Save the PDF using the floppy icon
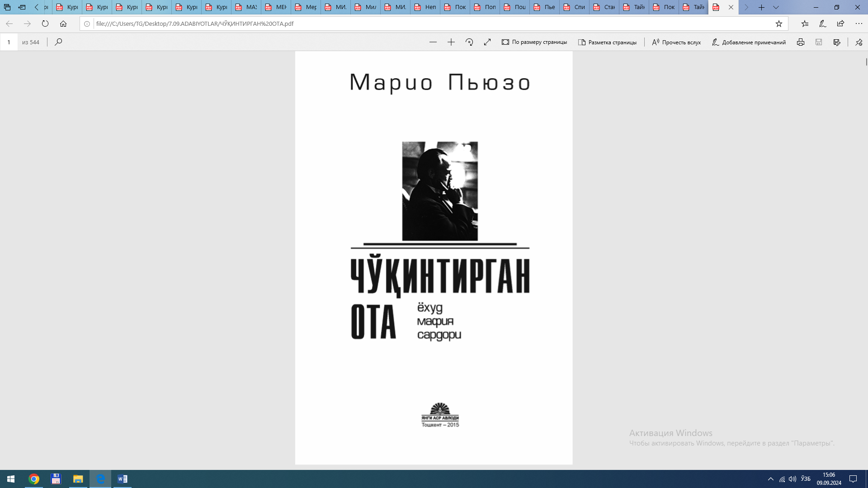The image size is (868, 488). tap(819, 42)
